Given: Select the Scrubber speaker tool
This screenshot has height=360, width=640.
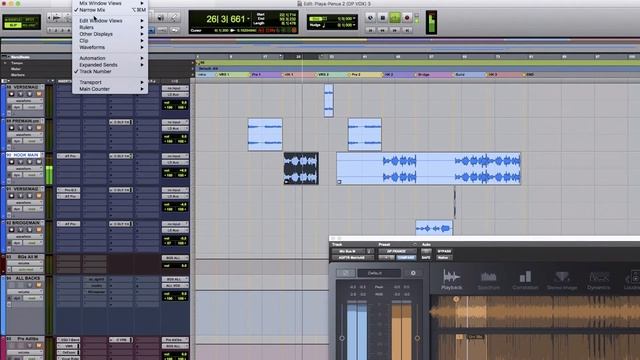Looking at the screenshot, I should [161, 18].
